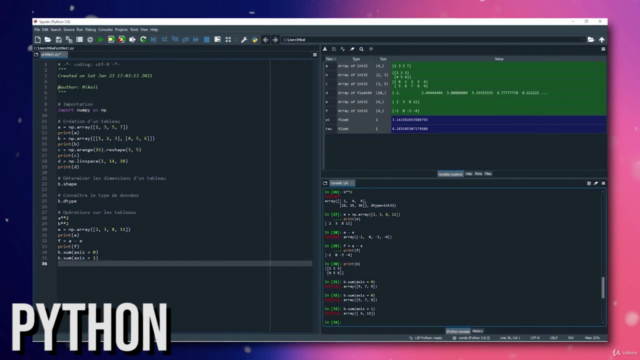
Task: Open the Debug menu
Action: click(x=91, y=30)
